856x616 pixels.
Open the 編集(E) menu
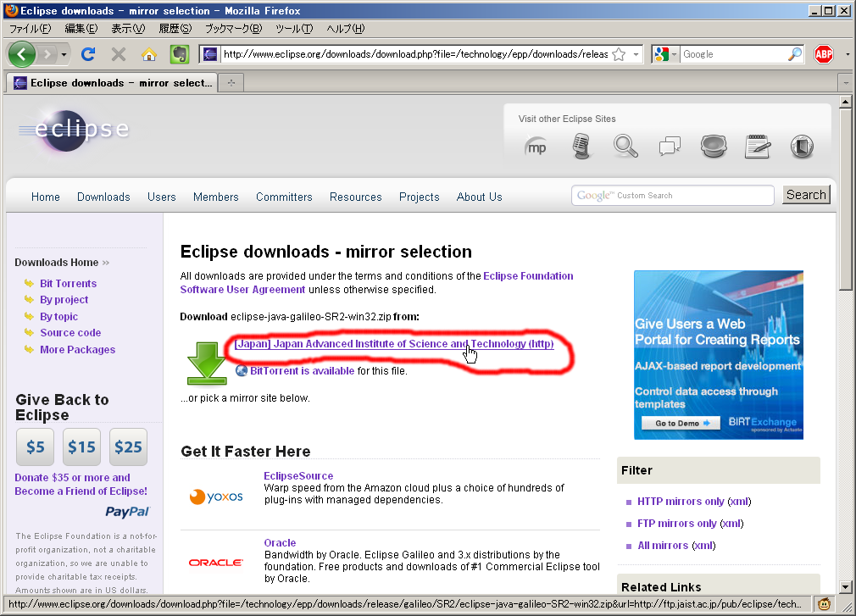pos(81,28)
